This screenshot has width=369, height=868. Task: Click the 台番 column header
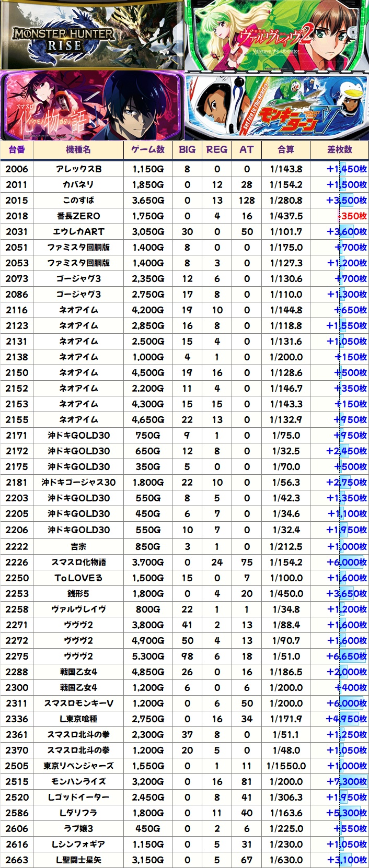17,150
